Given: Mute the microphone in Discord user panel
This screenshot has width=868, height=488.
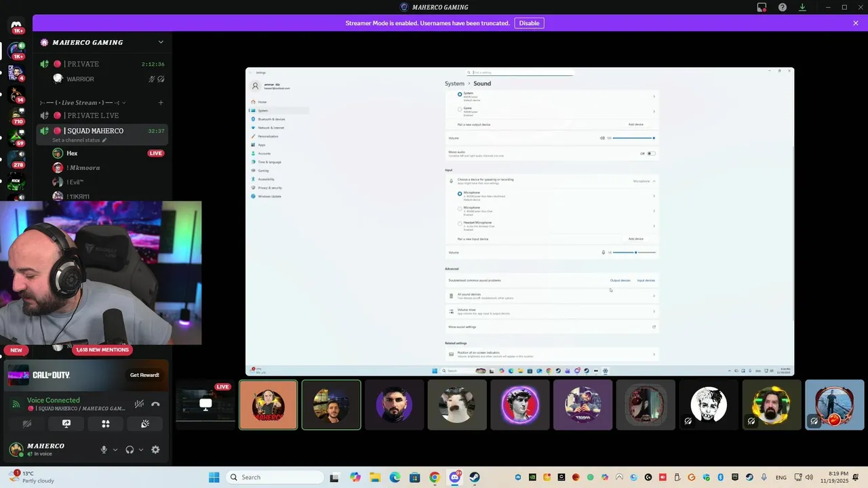Looking at the screenshot, I should coord(104,449).
